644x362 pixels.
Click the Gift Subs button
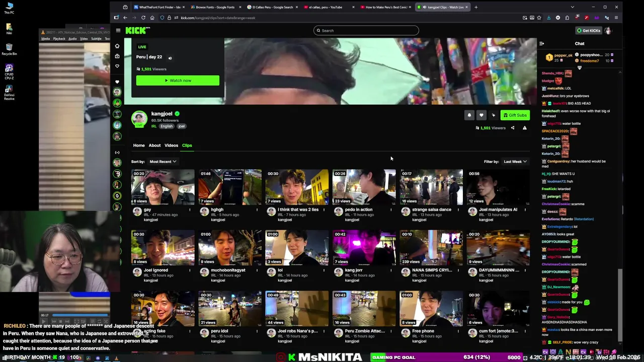[515, 115]
